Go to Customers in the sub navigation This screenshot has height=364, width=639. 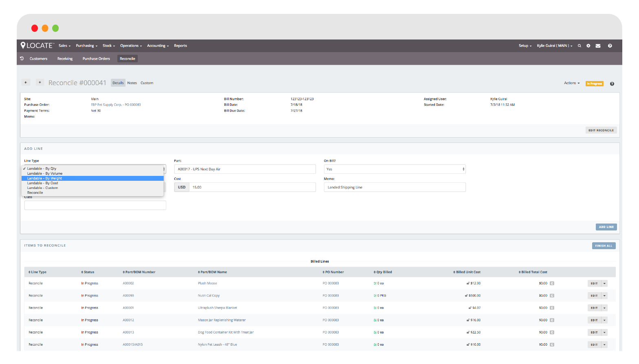[x=38, y=59]
